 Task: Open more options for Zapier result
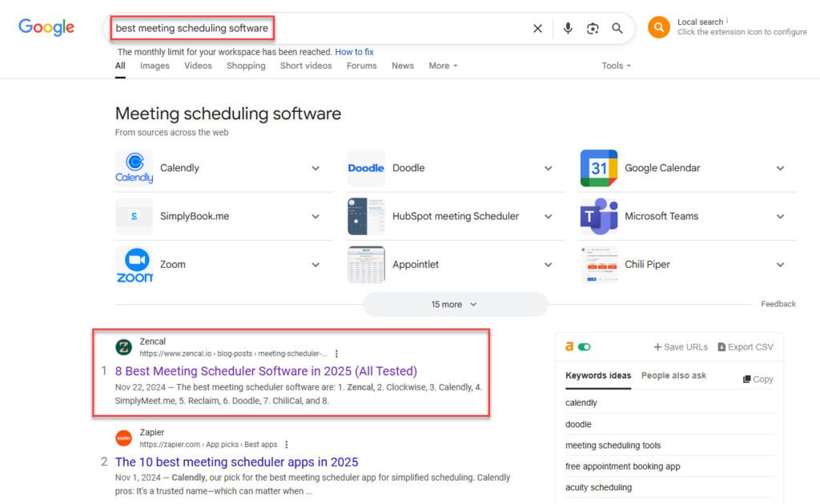(x=287, y=445)
